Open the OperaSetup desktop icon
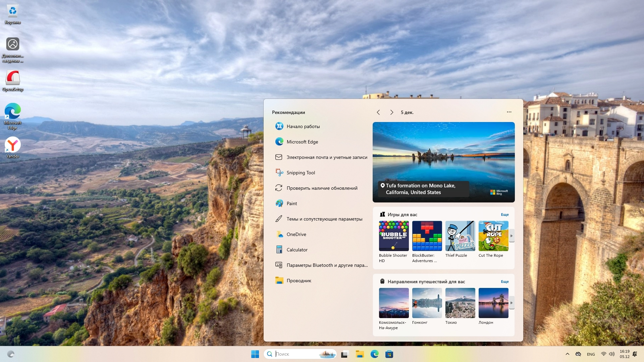 (x=13, y=80)
